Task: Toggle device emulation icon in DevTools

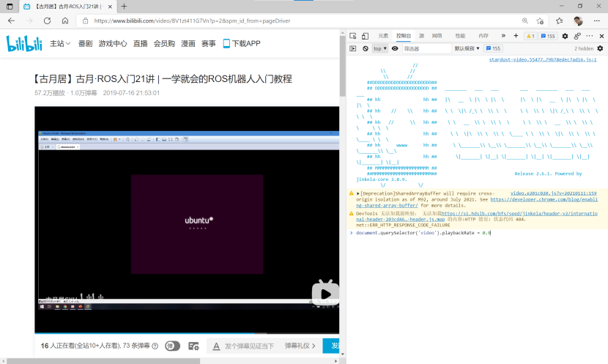Action: 365,36
